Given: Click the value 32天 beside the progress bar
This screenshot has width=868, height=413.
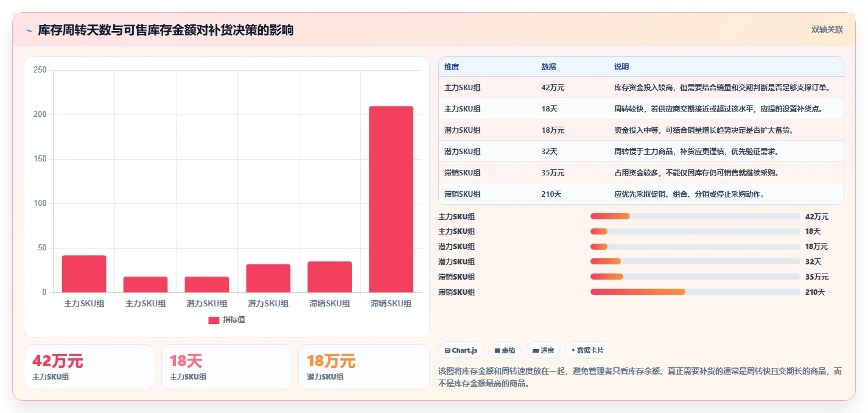Looking at the screenshot, I should (x=813, y=262).
